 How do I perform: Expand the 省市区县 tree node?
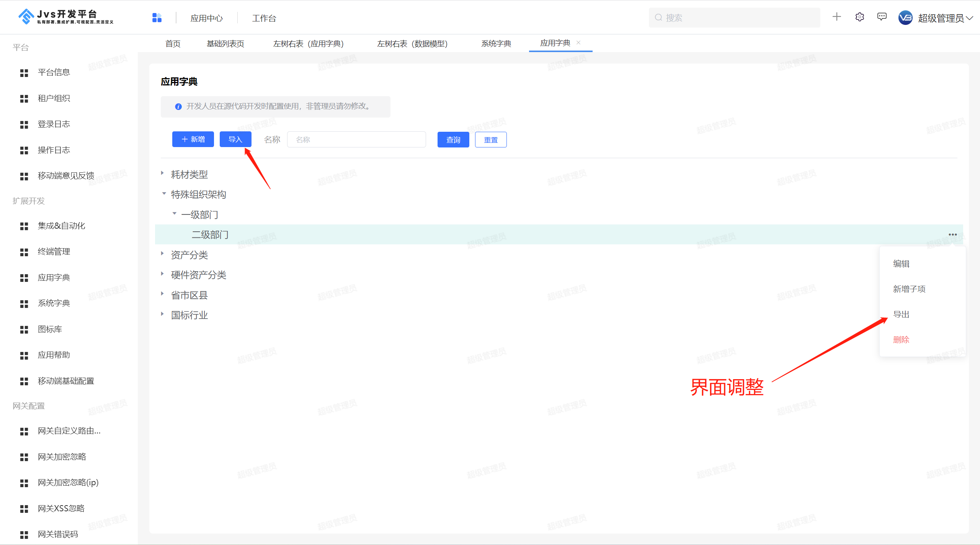point(163,294)
